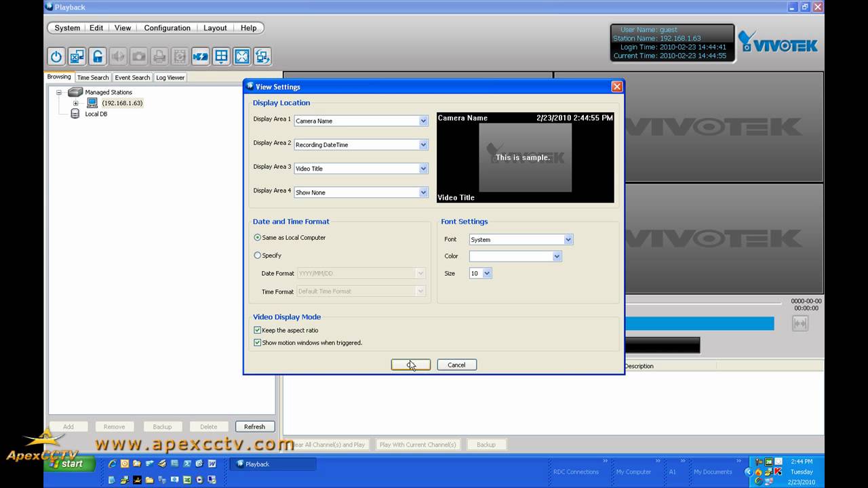The height and width of the screenshot is (488, 868).
Task: Open the System menu
Action: (x=67, y=28)
